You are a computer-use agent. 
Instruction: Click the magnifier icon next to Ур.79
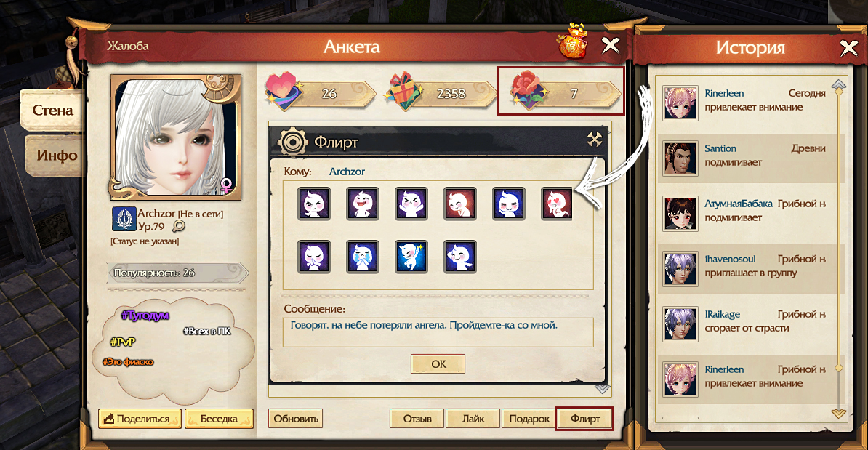(179, 226)
